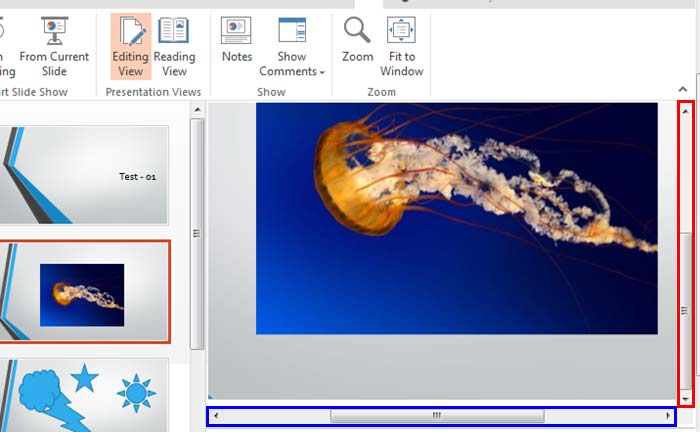Open the Zoom dialog
This screenshot has height=432, width=700.
(x=357, y=40)
